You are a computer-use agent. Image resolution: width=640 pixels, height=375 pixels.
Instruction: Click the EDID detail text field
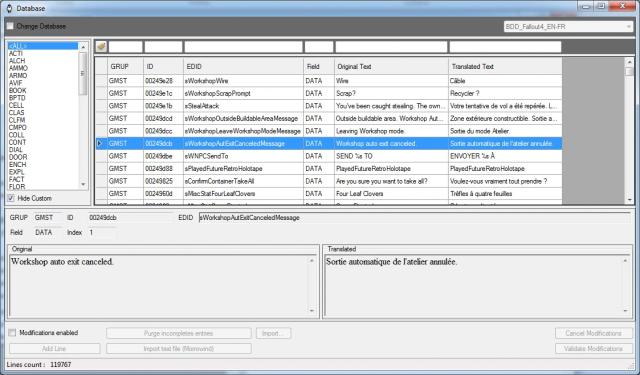coord(414,218)
